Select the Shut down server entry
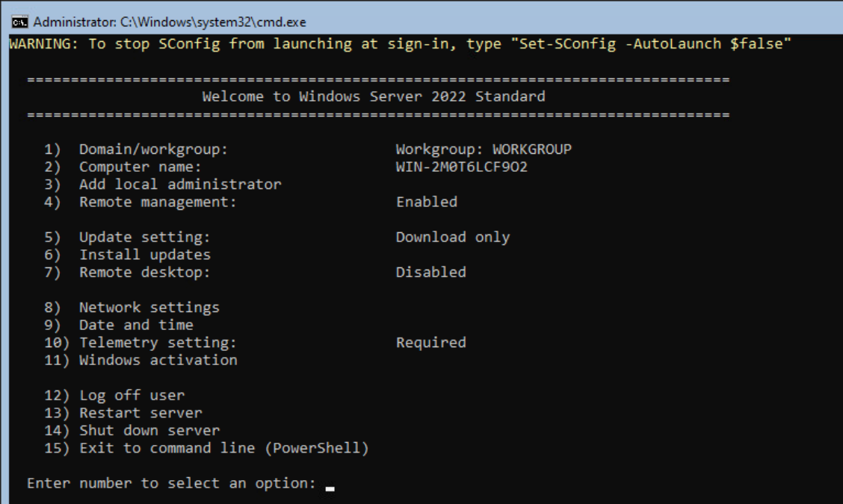Image resolution: width=843 pixels, height=504 pixels. [149, 430]
